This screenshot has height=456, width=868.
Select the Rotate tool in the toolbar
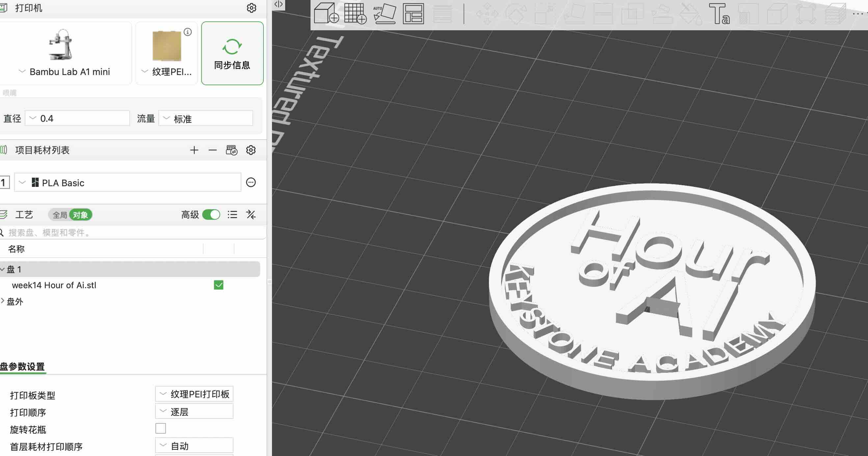click(516, 13)
